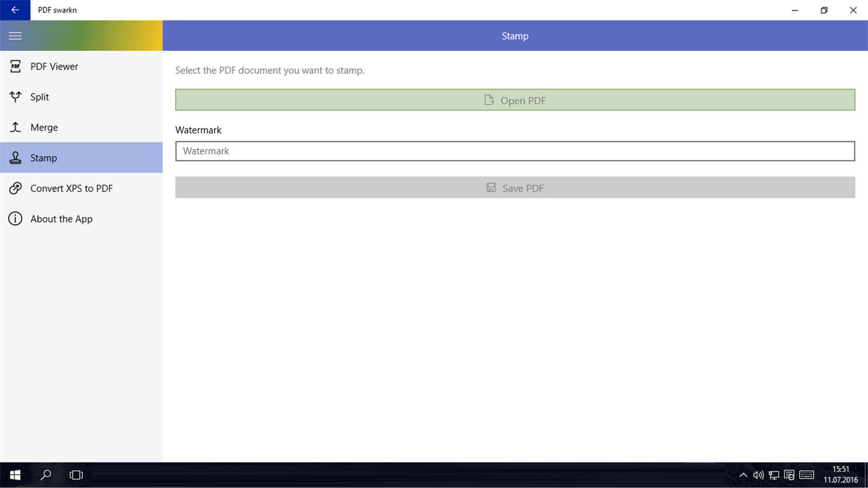Choose PDF Viewer from the side menu
The image size is (868, 488).
[54, 66]
